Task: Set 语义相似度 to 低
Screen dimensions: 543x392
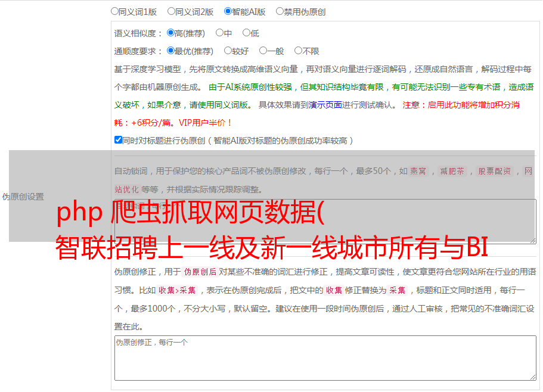Action: (x=246, y=33)
